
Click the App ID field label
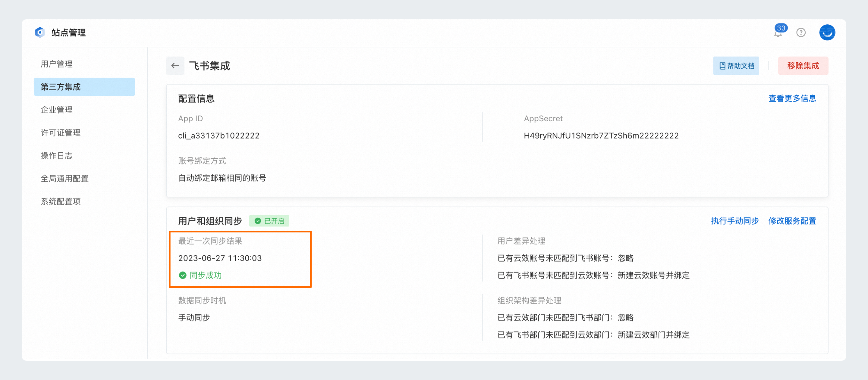pyautogui.click(x=190, y=118)
